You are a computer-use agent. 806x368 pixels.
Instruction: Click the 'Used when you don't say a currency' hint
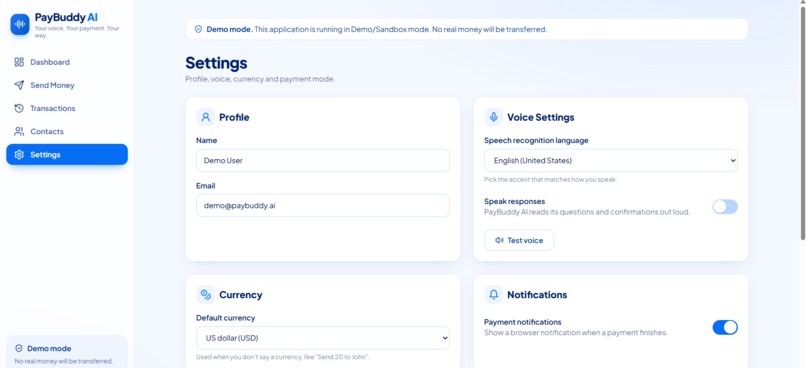pyautogui.click(x=282, y=357)
